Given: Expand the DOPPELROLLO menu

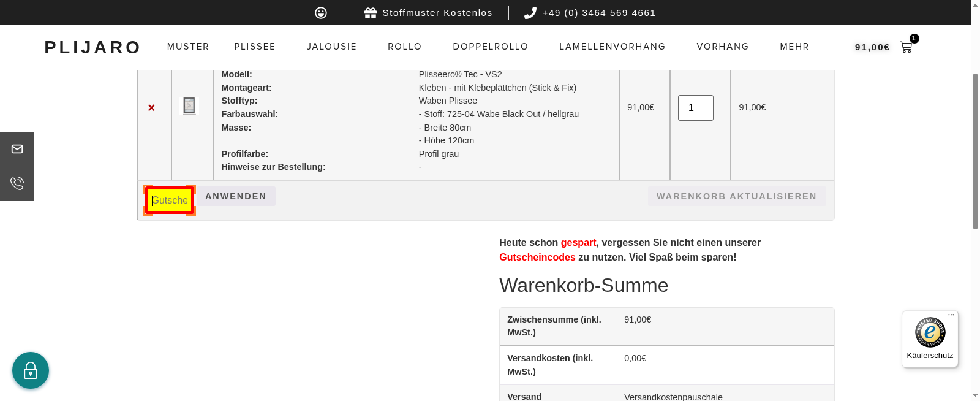Looking at the screenshot, I should point(490,47).
